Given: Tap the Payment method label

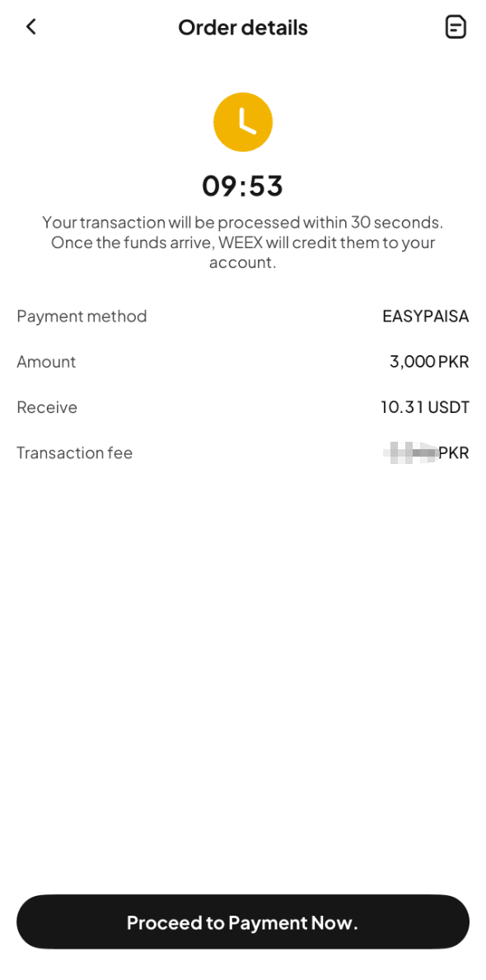Looking at the screenshot, I should pyautogui.click(x=82, y=317).
